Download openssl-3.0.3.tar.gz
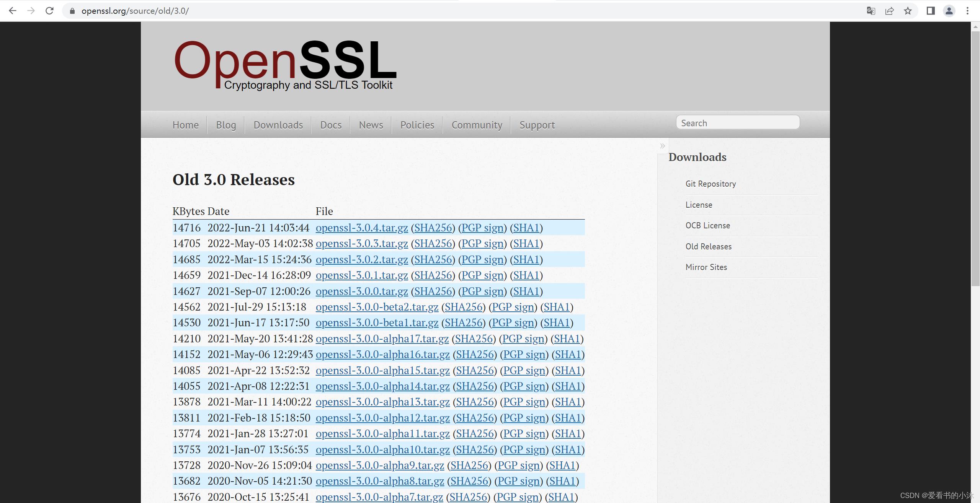Screen dimensions: 980x503 point(362,243)
